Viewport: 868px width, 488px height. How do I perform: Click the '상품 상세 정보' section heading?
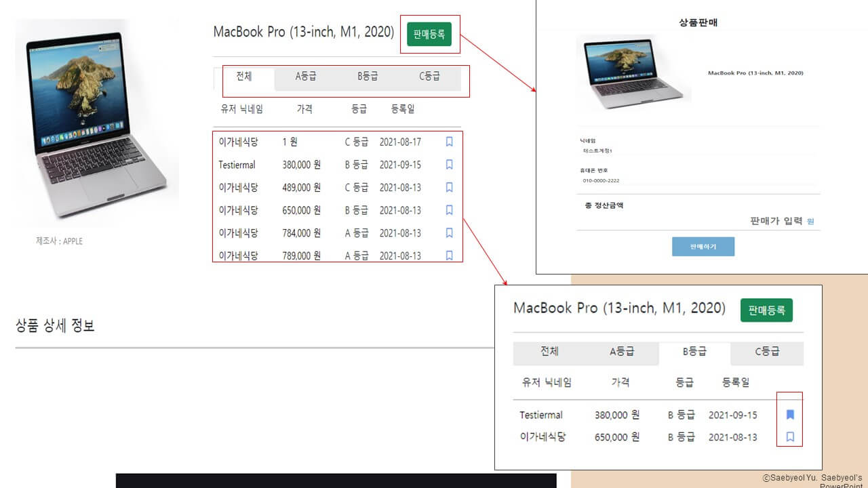coord(55,326)
